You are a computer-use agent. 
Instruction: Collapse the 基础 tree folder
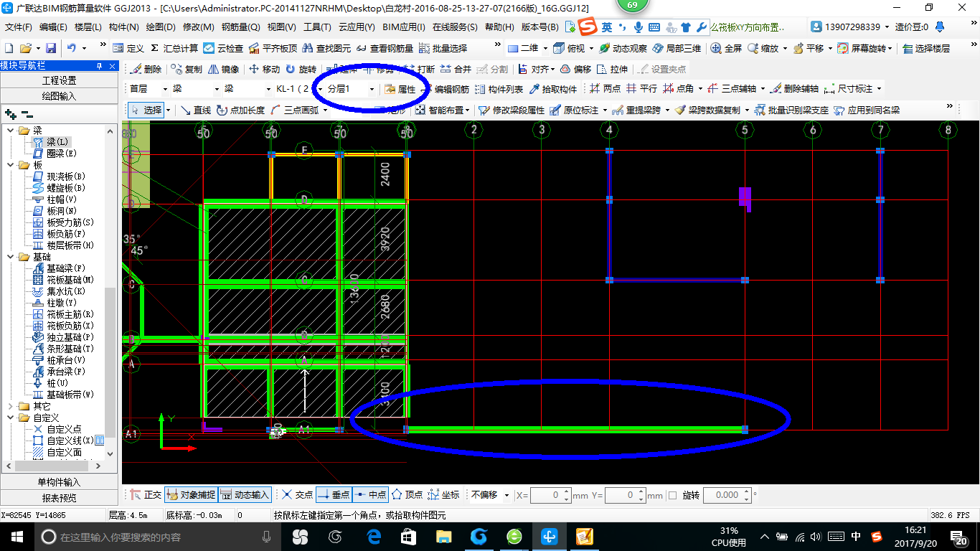click(11, 257)
